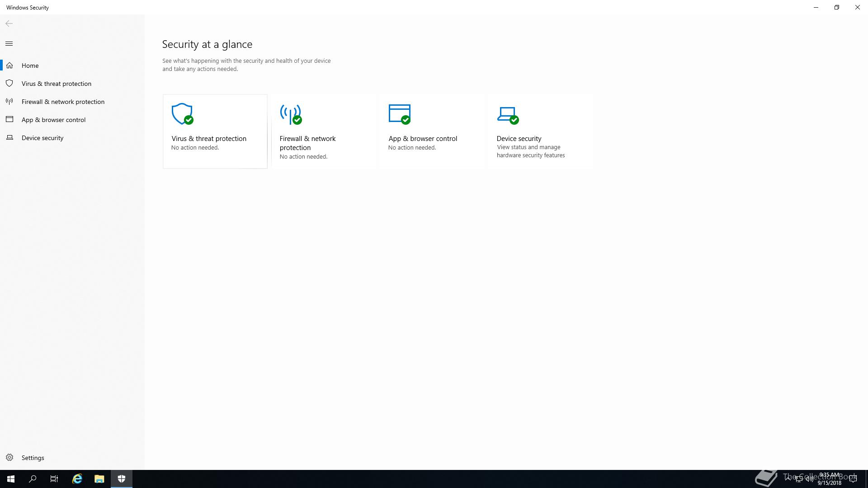Click the large antenna icon on Firewall card

point(291,114)
